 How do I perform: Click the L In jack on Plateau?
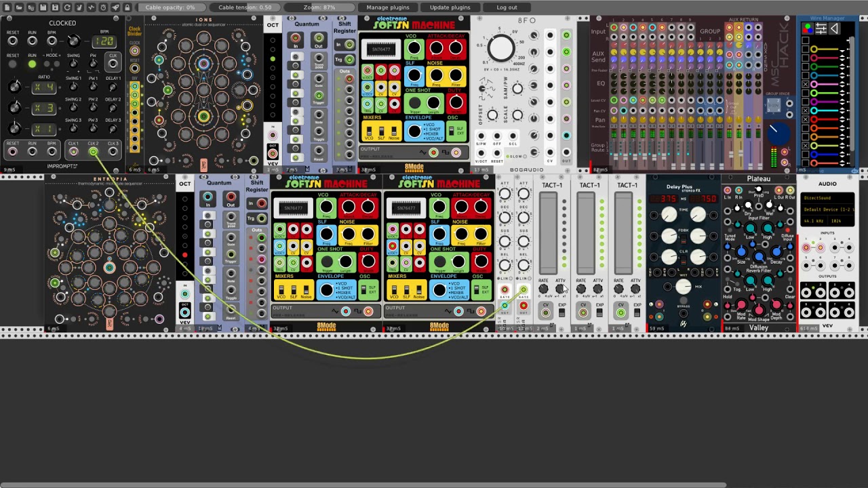click(728, 190)
